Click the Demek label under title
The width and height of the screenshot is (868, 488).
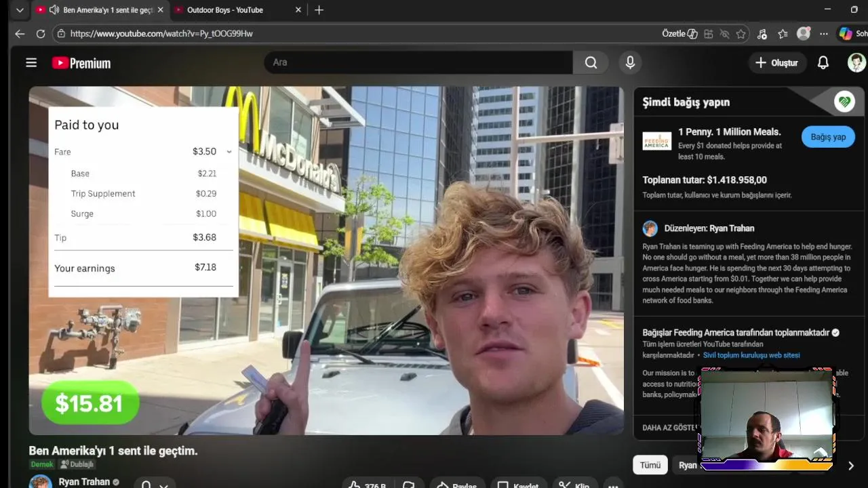pos(41,464)
